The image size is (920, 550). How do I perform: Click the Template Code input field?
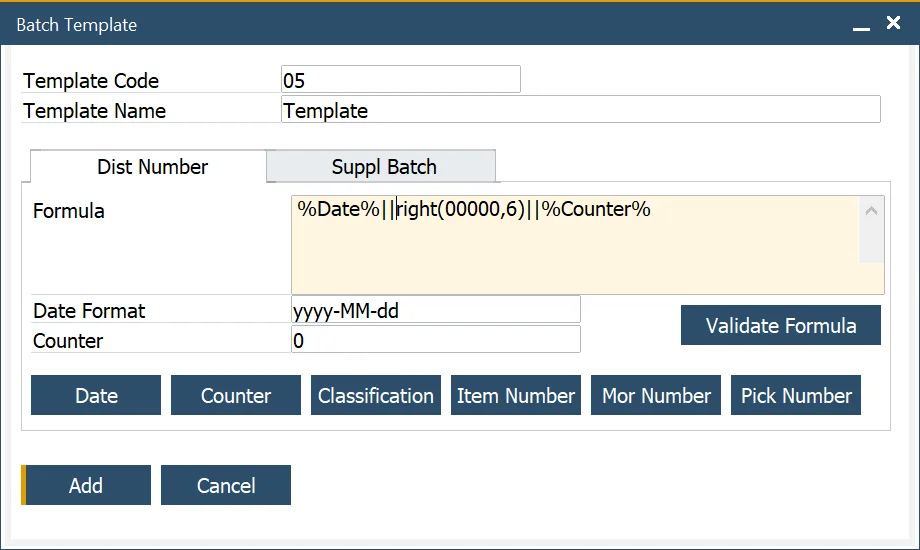pyautogui.click(x=400, y=81)
